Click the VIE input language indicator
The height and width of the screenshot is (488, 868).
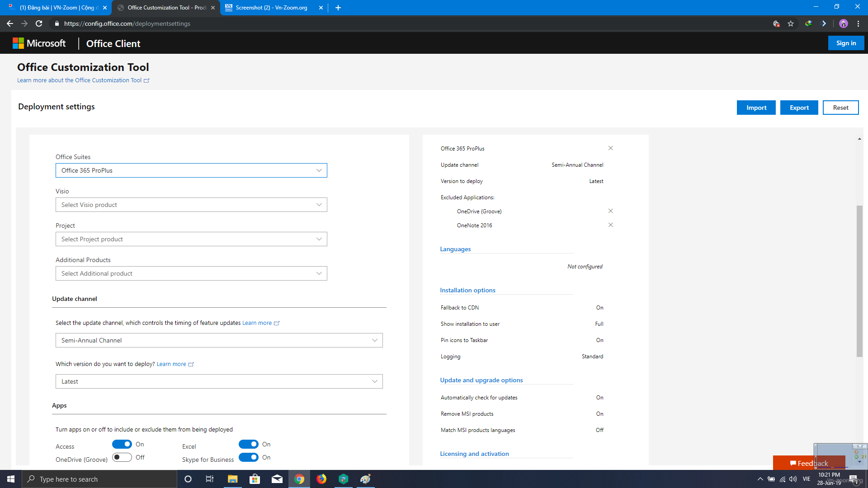pyautogui.click(x=807, y=479)
